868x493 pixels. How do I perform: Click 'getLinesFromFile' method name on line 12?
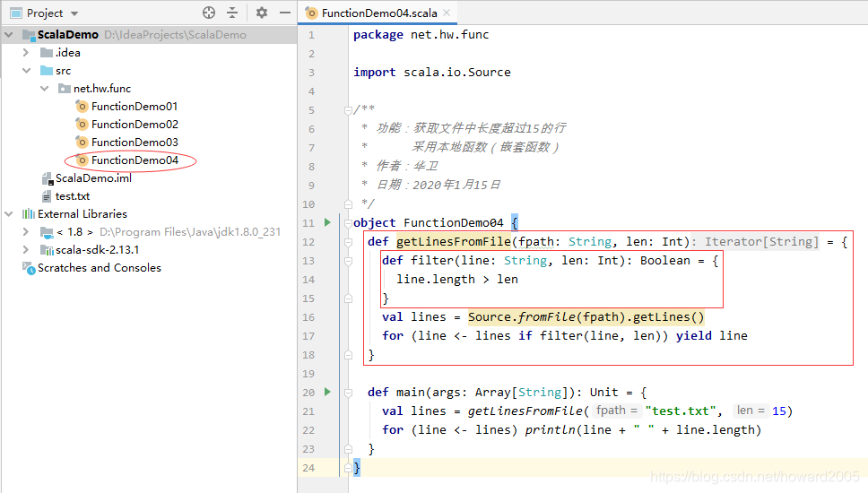[x=454, y=242]
